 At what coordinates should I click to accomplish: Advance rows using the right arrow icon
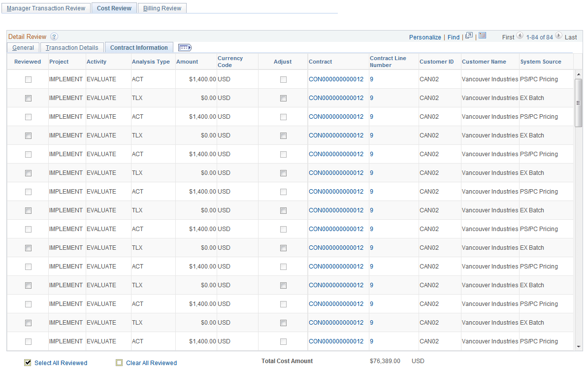pos(559,36)
